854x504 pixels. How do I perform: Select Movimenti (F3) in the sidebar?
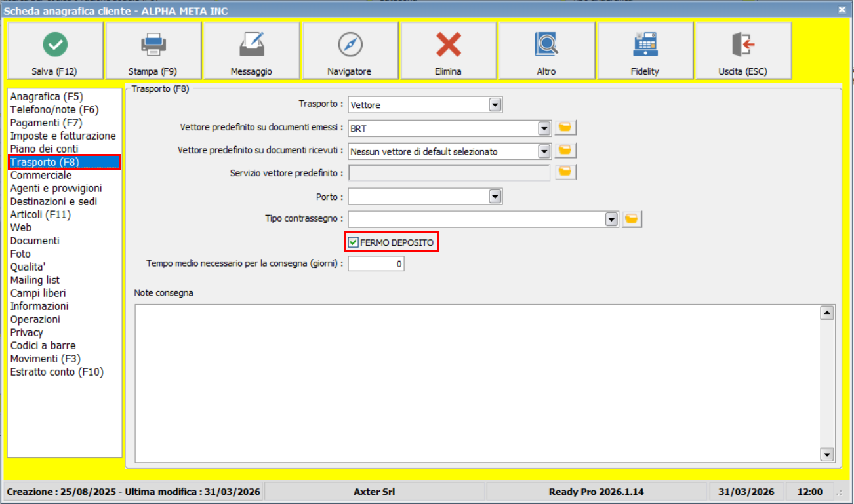coord(64,359)
